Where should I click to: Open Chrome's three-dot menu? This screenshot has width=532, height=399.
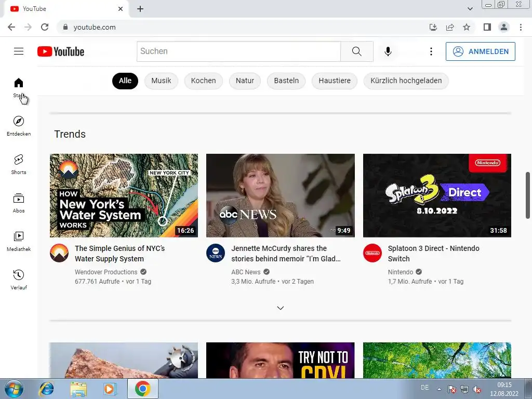pos(521,27)
